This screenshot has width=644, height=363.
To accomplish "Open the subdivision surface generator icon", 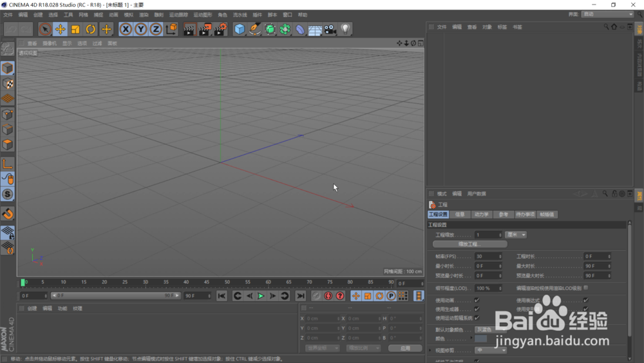I will pyautogui.click(x=270, y=29).
